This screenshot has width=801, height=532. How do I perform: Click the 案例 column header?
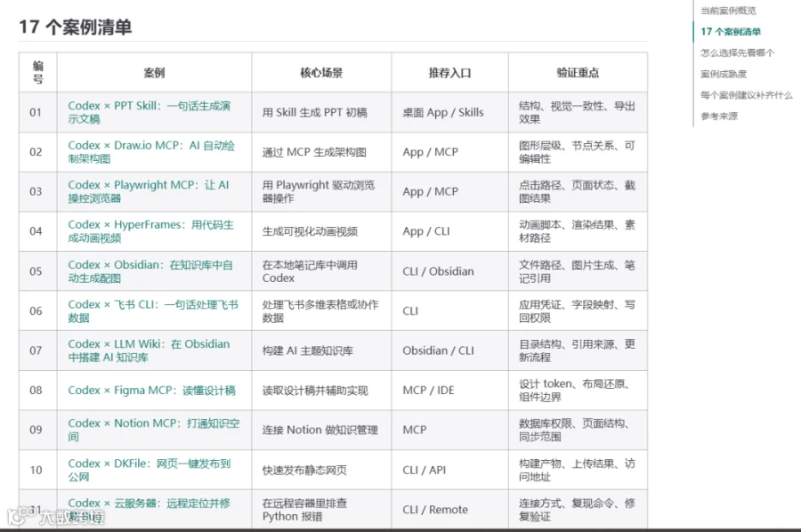click(154, 72)
